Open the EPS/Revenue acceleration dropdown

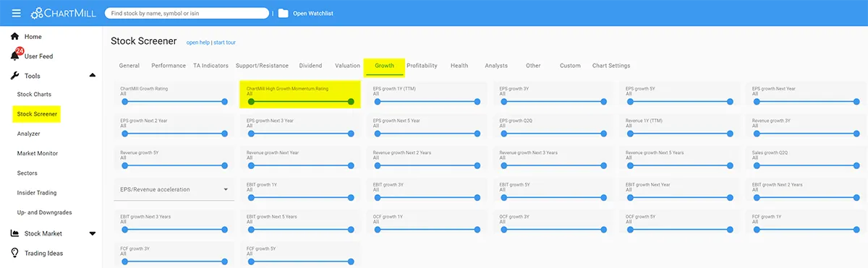[174, 189]
